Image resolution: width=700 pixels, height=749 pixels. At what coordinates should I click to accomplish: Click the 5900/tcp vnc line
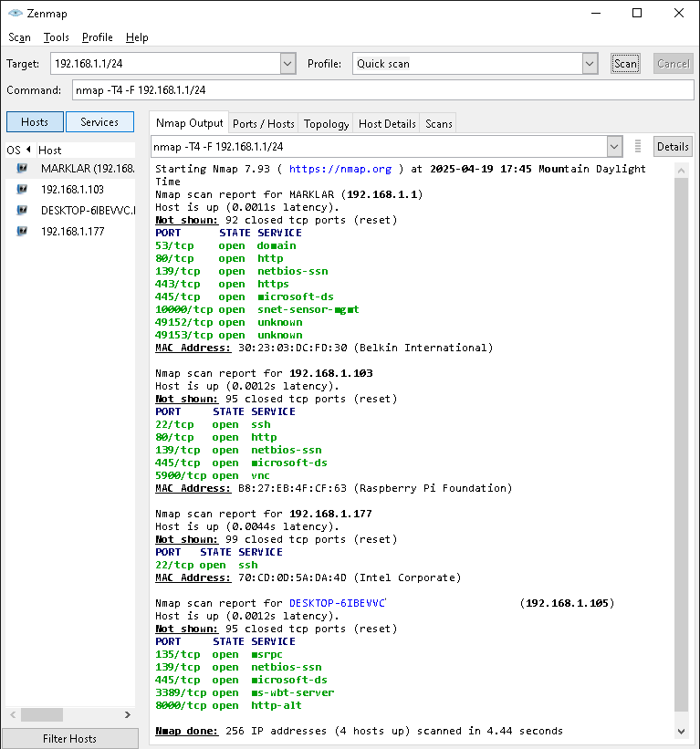pos(213,475)
